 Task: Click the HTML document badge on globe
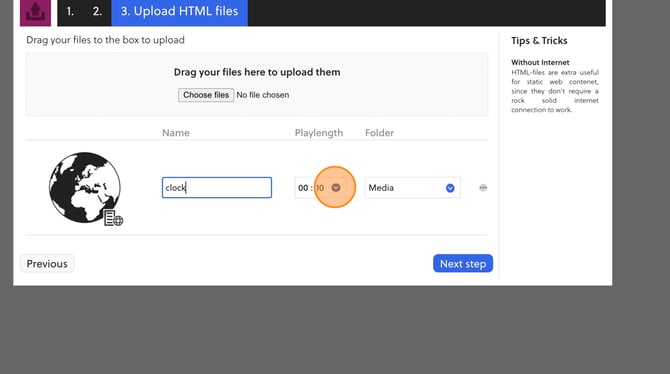pyautogui.click(x=113, y=218)
